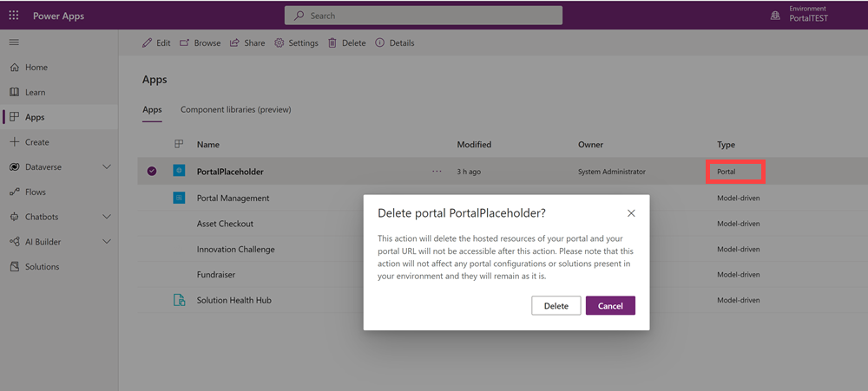Click the AI Builder icon in sidebar
The image size is (868, 391).
tap(15, 242)
